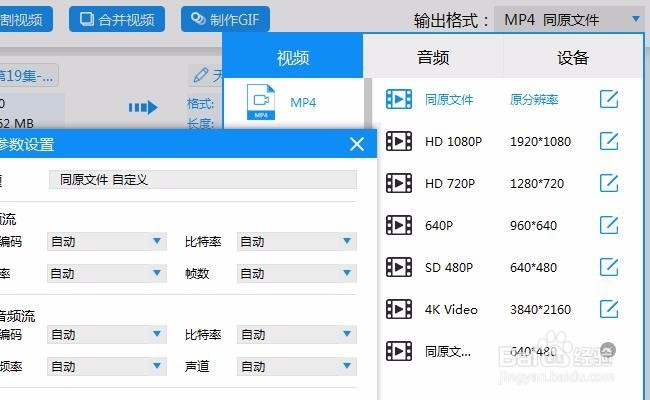Select the 同原文件 preset name
Image resolution: width=650 pixels, height=400 pixels.
point(449,99)
